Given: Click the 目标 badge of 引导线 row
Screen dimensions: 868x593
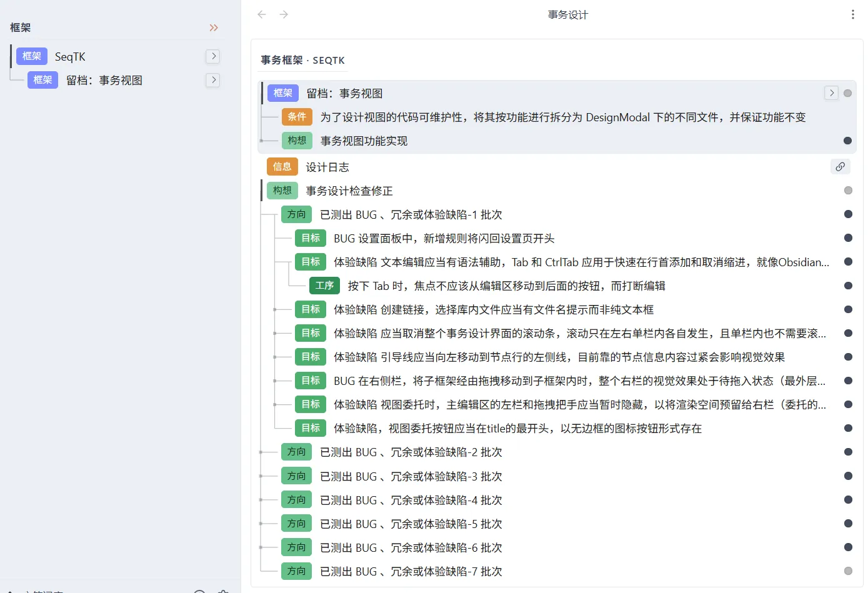Looking at the screenshot, I should click(x=311, y=357).
